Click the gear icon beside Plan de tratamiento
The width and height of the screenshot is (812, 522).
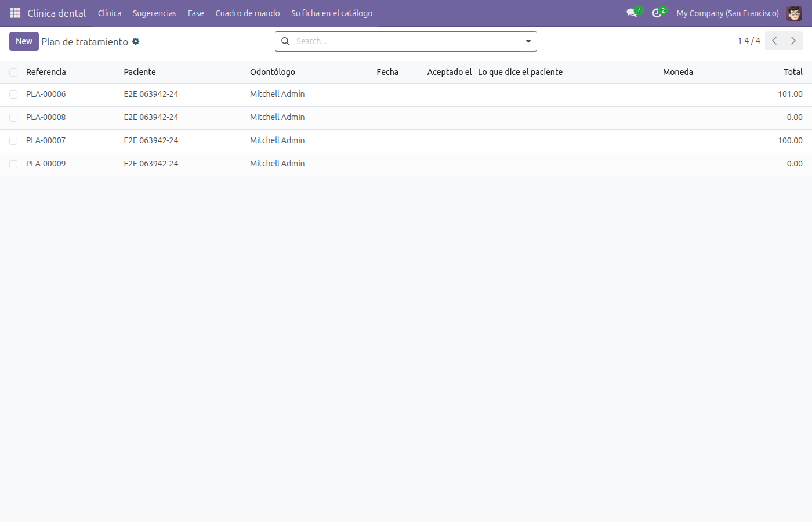tap(136, 41)
